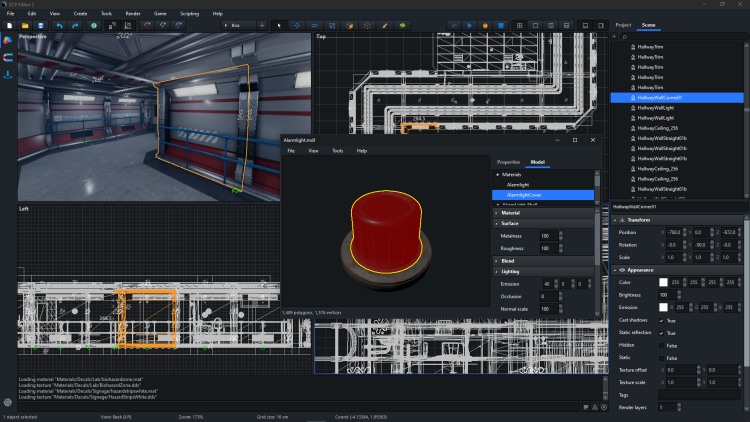Image resolution: width=750 pixels, height=422 pixels.
Task: Open the Box primitive dropdown
Action: point(239,24)
